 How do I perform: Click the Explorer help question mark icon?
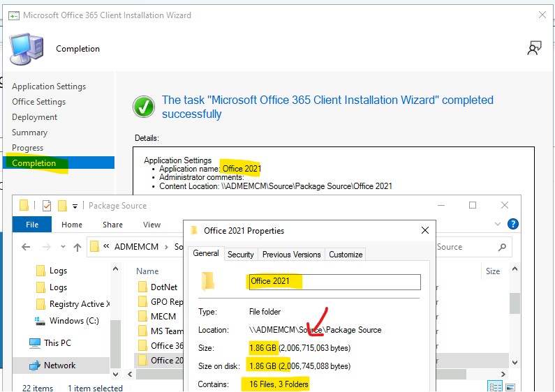(x=513, y=224)
